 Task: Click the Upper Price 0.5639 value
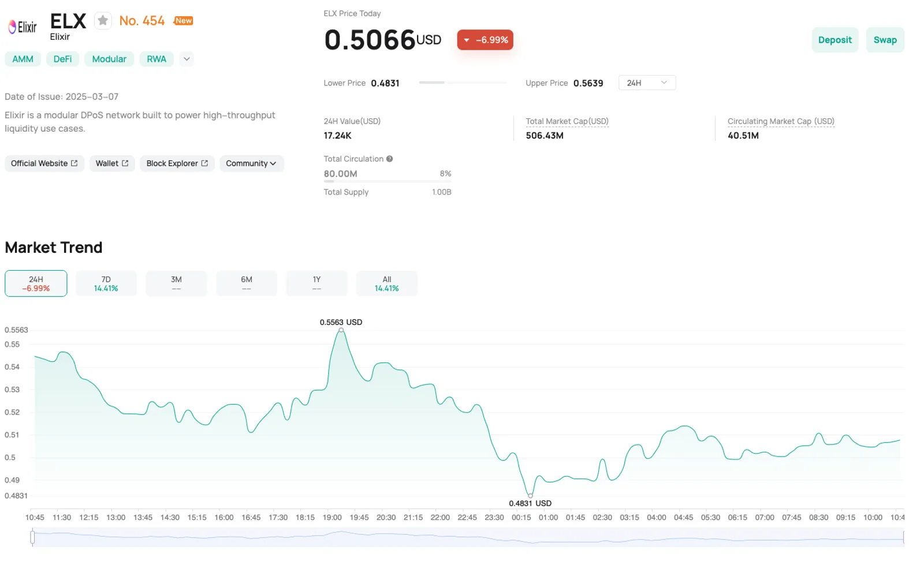coord(588,83)
